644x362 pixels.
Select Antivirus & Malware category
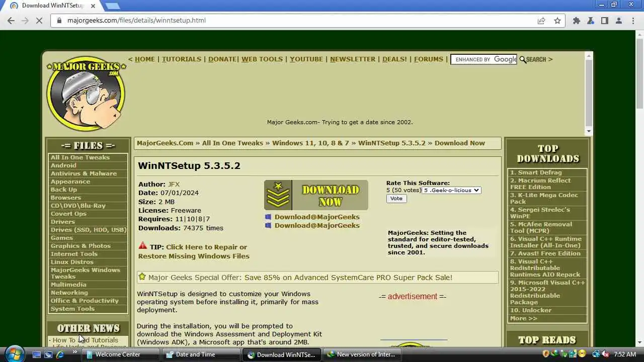coord(84,173)
